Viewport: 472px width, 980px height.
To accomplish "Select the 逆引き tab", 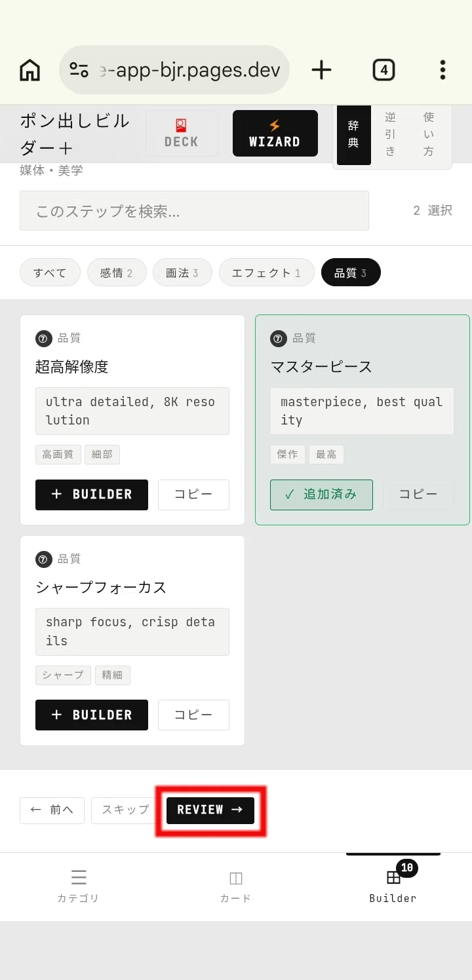I will (x=391, y=134).
